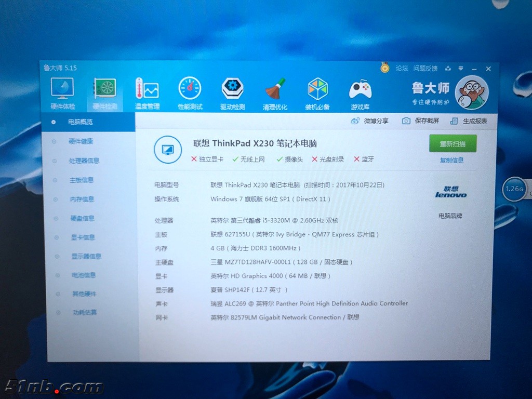Click the Lenovo brand logo

coord(451,192)
